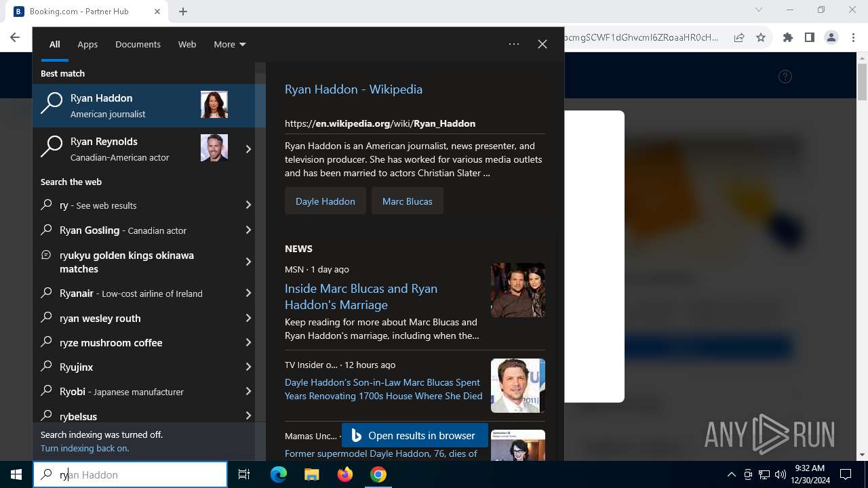The height and width of the screenshot is (488, 868).
Task: Toggle the Chrome side panel icon
Action: click(809, 37)
